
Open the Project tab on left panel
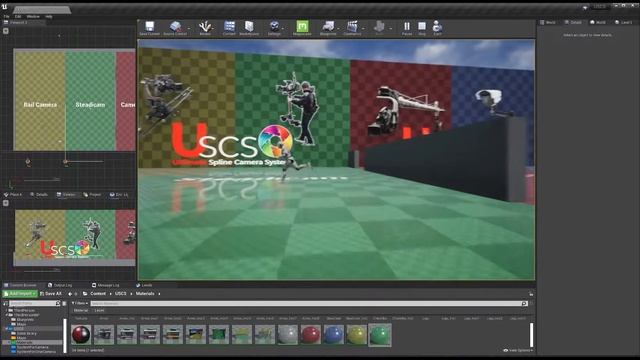(92, 195)
